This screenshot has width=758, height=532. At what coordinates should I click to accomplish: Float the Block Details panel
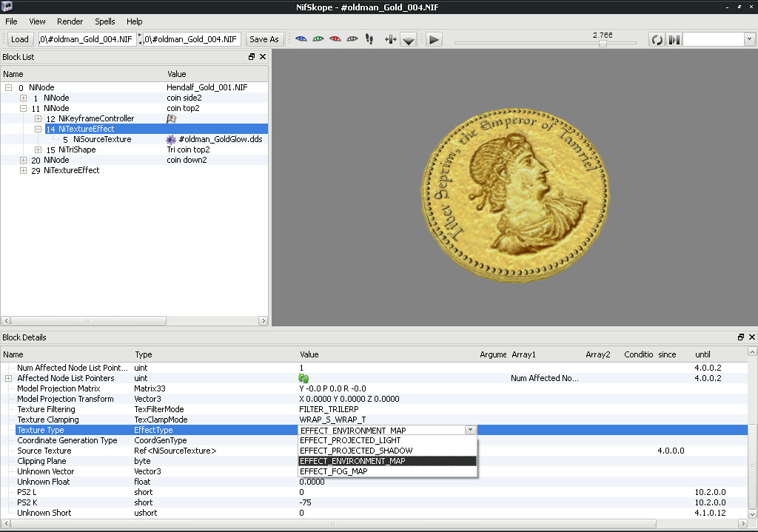click(740, 337)
